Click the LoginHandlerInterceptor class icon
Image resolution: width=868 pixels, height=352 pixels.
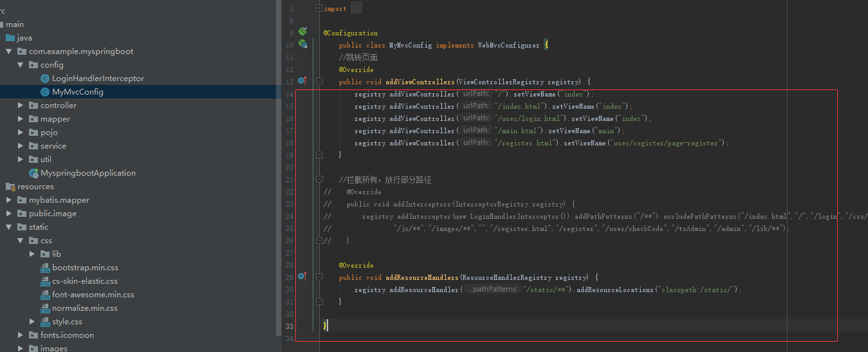pos(44,79)
